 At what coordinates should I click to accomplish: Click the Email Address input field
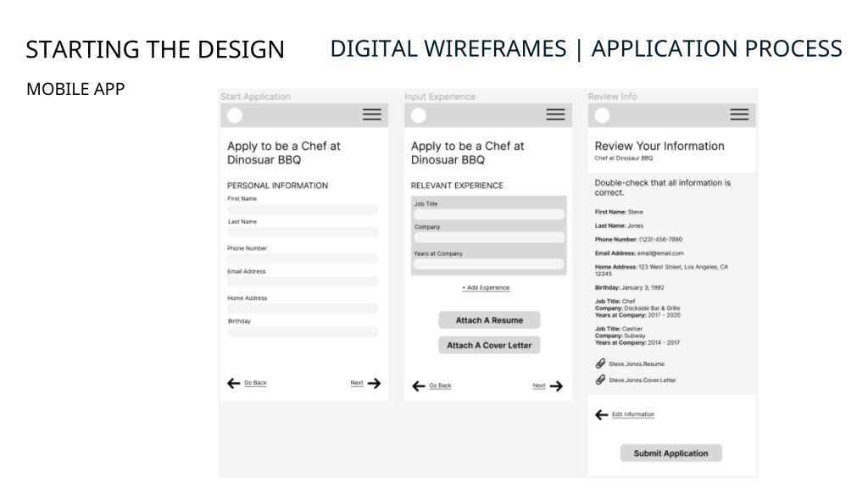pyautogui.click(x=303, y=282)
